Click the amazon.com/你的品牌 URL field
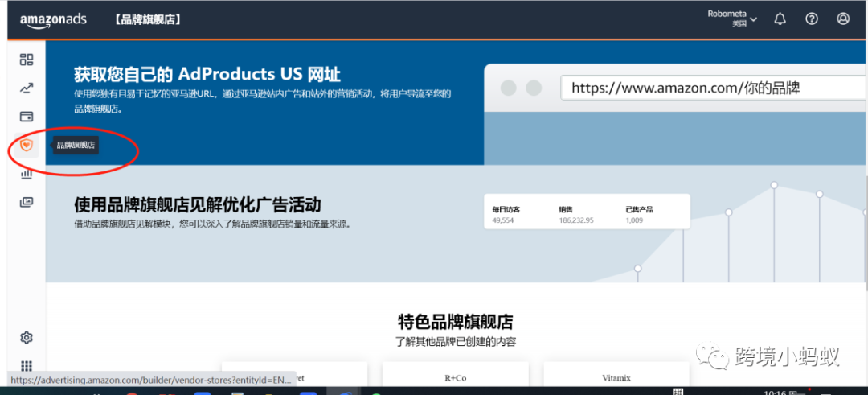Image resolution: width=868 pixels, height=395 pixels. tap(714, 88)
